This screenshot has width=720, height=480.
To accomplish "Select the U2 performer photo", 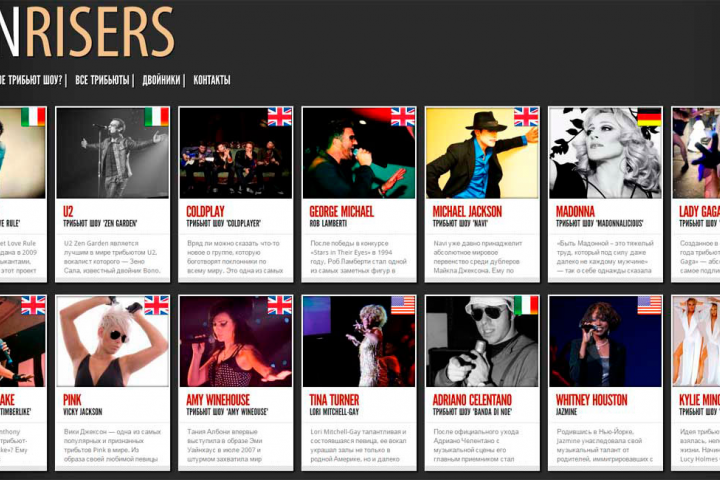I will point(112,153).
